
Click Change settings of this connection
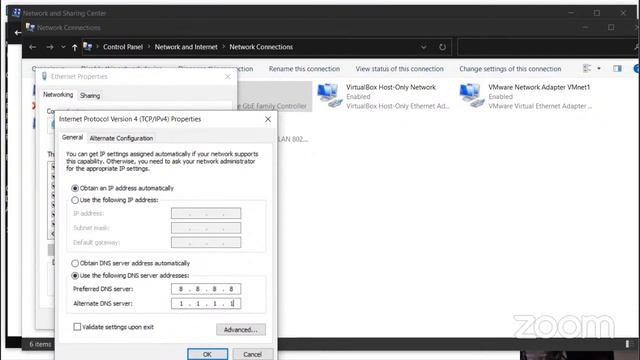tap(510, 69)
